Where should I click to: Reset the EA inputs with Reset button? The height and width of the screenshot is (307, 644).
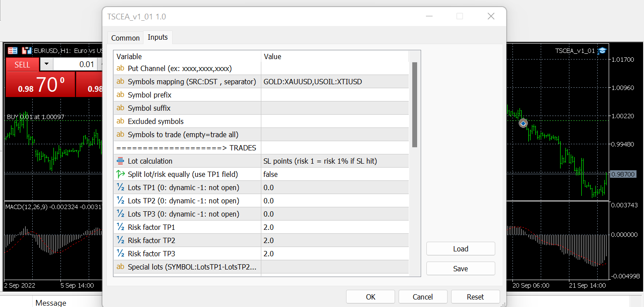pyautogui.click(x=475, y=296)
